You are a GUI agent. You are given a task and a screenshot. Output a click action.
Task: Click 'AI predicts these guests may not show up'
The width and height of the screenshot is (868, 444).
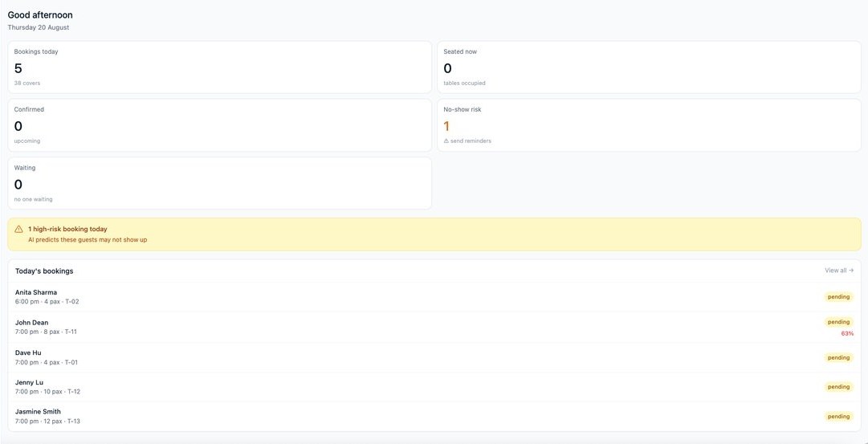[88, 240]
